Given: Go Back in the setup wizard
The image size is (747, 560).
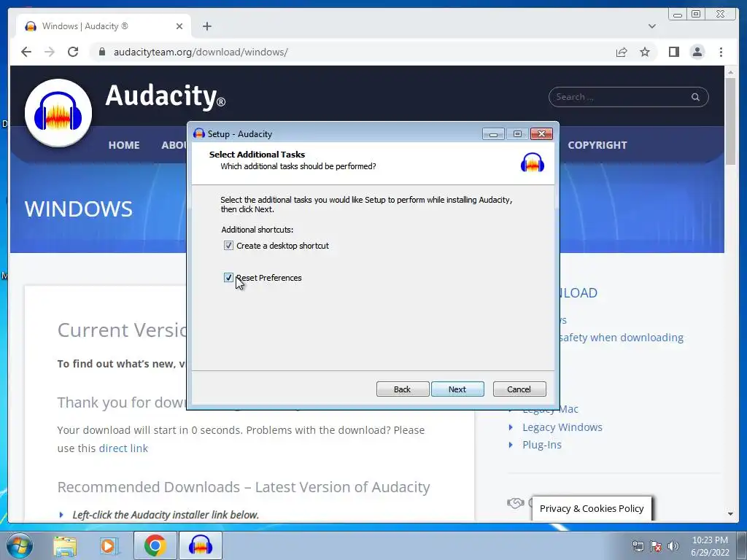Looking at the screenshot, I should [x=402, y=389].
